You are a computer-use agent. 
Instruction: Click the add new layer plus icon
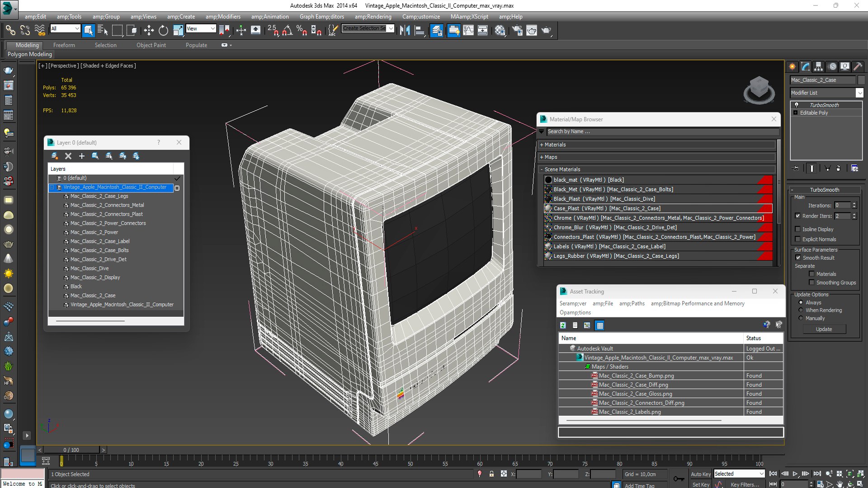(82, 156)
